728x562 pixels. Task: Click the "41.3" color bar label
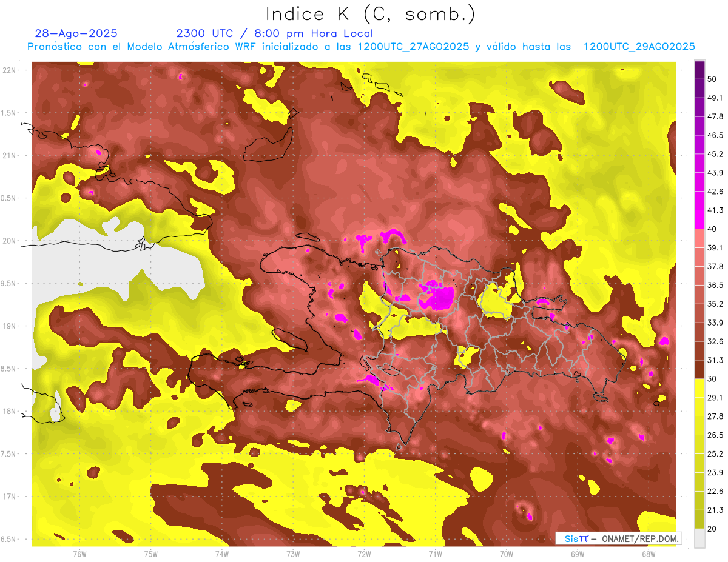(715, 210)
